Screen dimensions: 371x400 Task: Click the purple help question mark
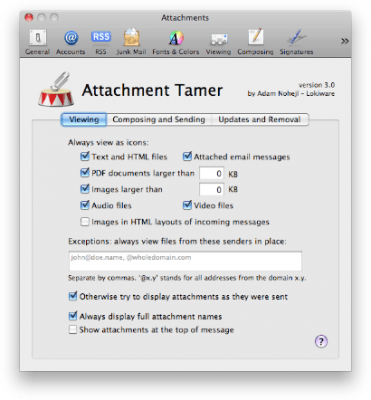click(x=321, y=341)
